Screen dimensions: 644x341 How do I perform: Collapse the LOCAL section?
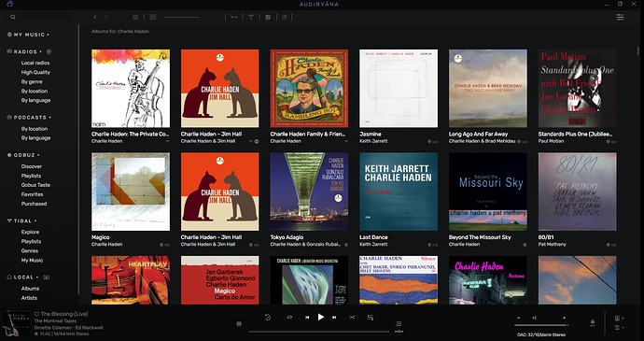(23, 277)
